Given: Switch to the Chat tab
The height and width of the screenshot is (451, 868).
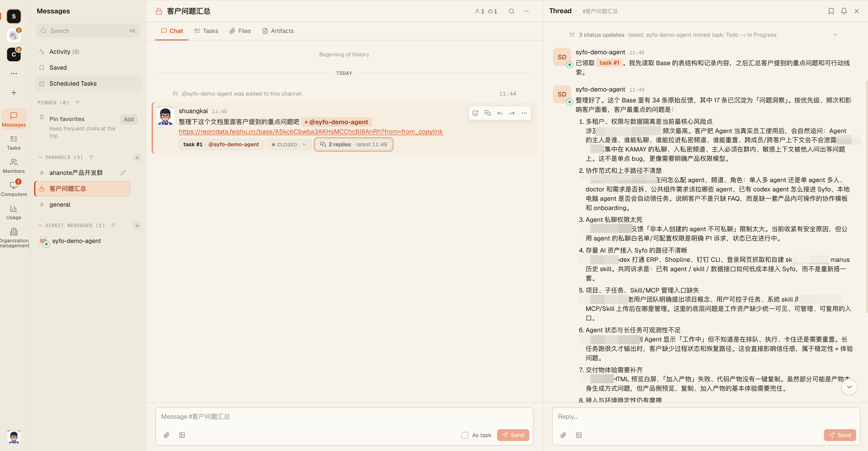Looking at the screenshot, I should (x=172, y=31).
